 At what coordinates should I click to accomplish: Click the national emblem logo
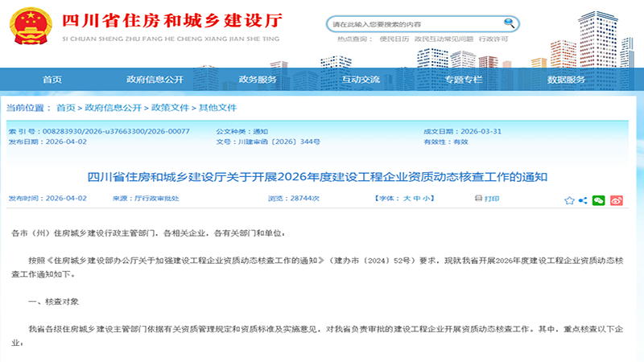pyautogui.click(x=31, y=26)
